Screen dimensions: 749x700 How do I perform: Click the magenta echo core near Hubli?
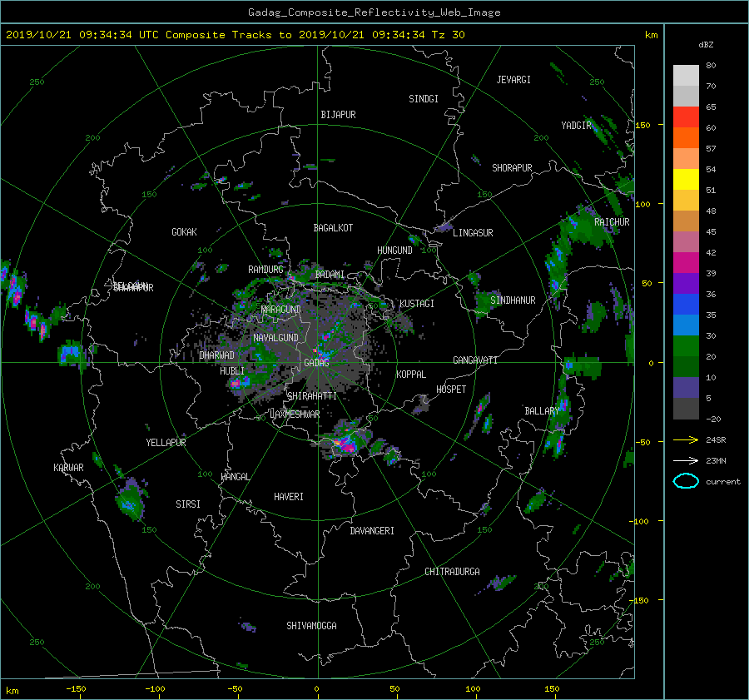pos(236,384)
